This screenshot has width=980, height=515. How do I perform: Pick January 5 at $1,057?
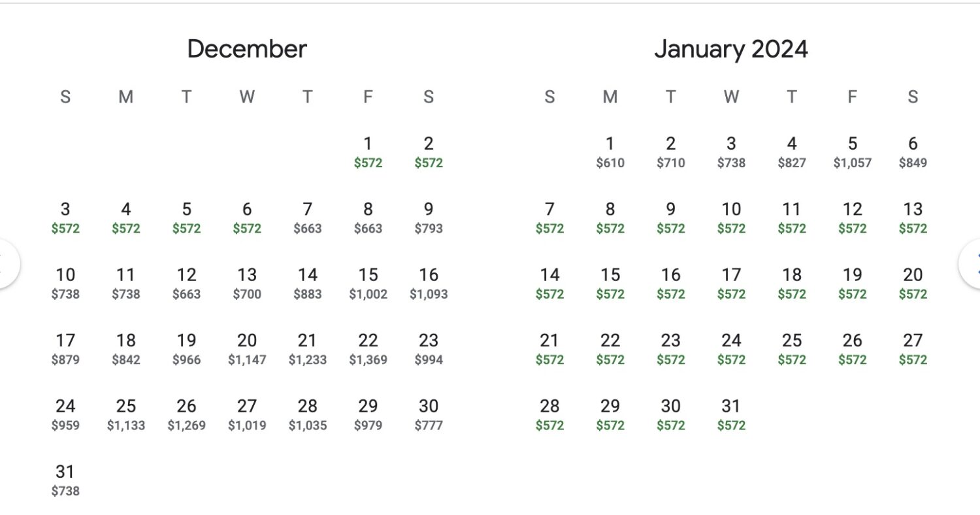pyautogui.click(x=852, y=152)
